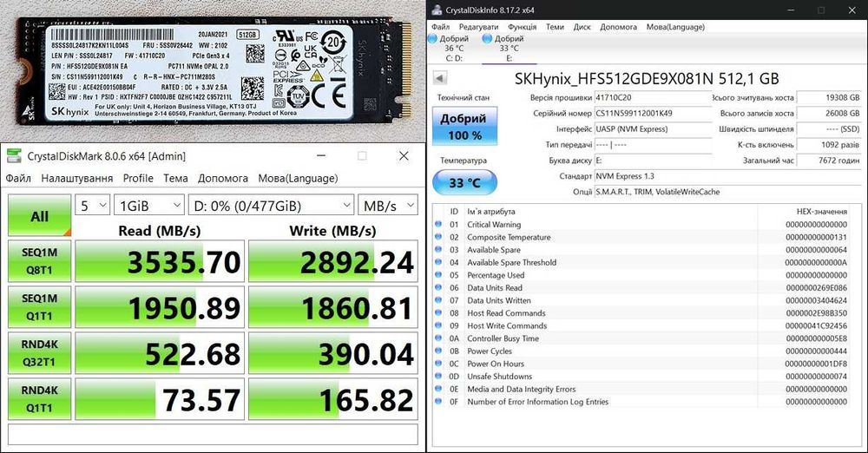Click the drive title SKHynix_HFS512GDE9X081N 512,1 GB
The height and width of the screenshot is (453, 868).
647,79
